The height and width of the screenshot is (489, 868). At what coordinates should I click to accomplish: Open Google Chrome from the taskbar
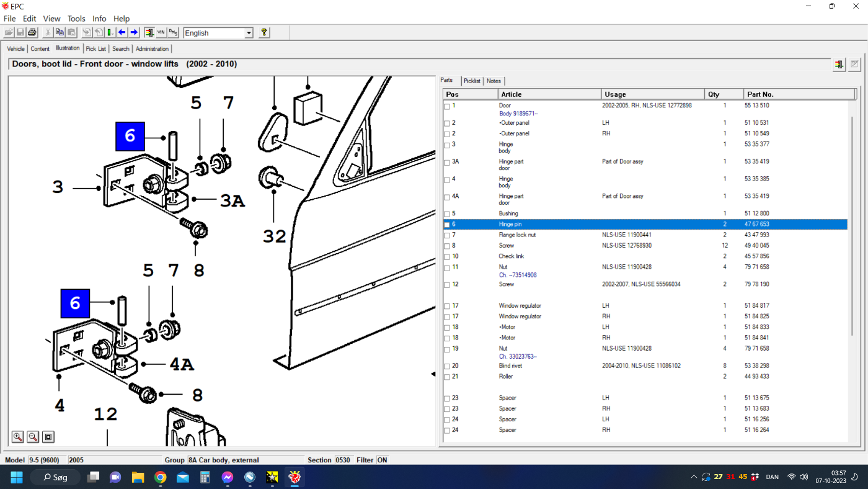coord(160,477)
